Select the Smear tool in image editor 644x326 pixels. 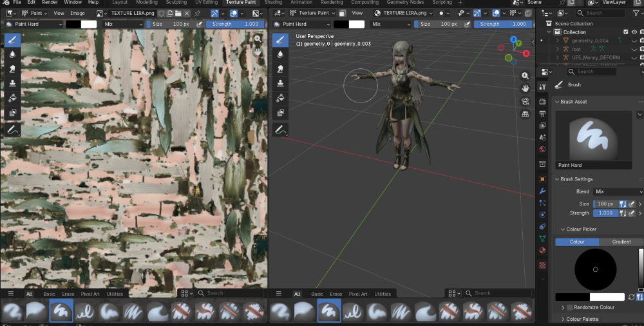click(x=12, y=69)
